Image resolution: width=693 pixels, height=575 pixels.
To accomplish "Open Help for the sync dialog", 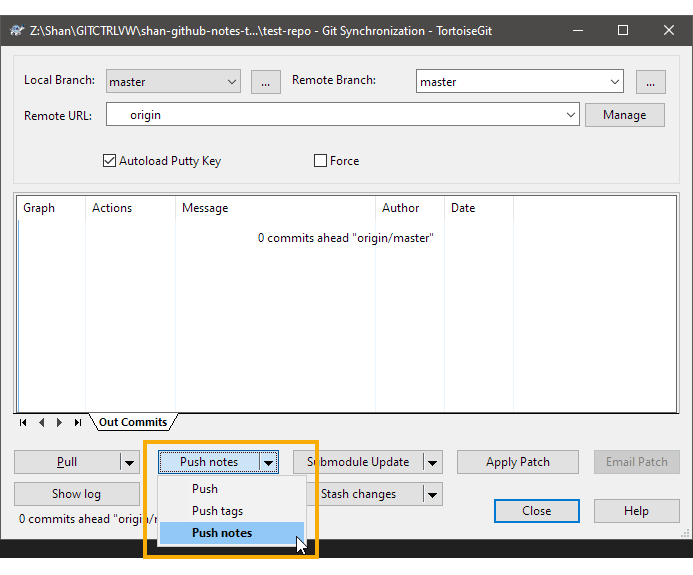I will point(636,511).
